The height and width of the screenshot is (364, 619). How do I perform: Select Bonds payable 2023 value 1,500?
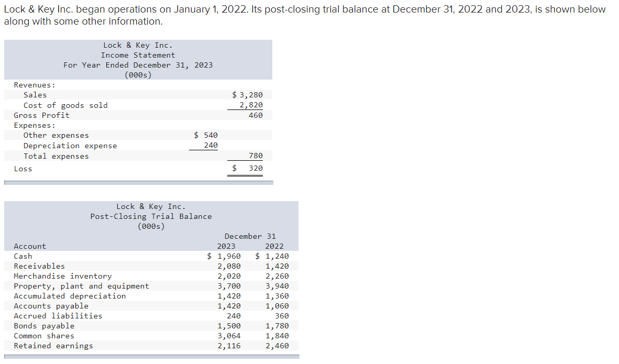(229, 326)
